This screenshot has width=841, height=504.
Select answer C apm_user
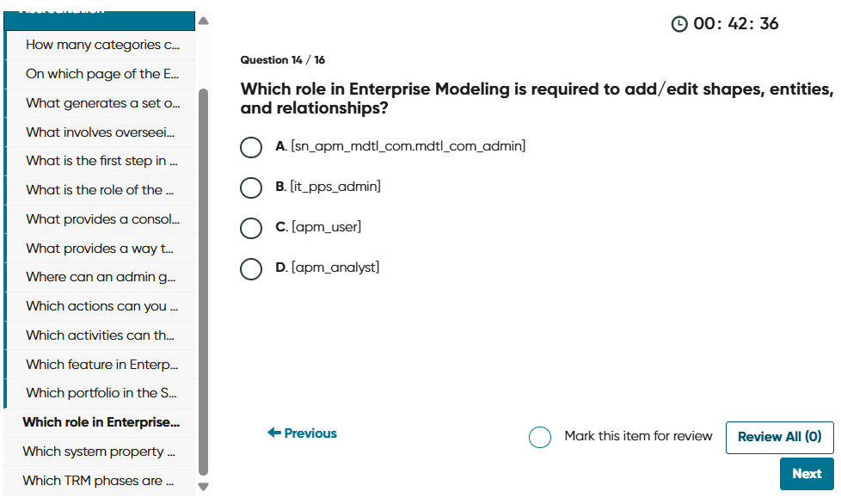click(250, 228)
